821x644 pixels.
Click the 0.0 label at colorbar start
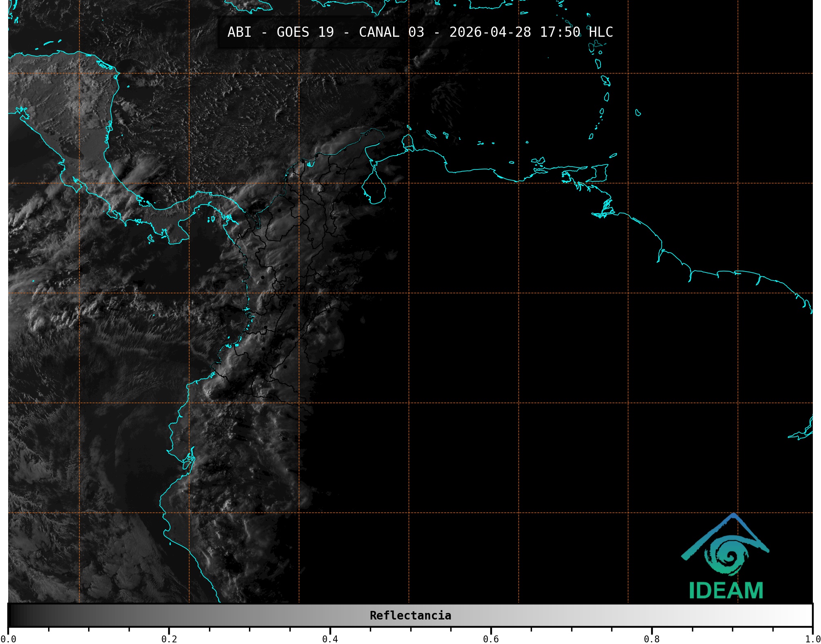8,639
